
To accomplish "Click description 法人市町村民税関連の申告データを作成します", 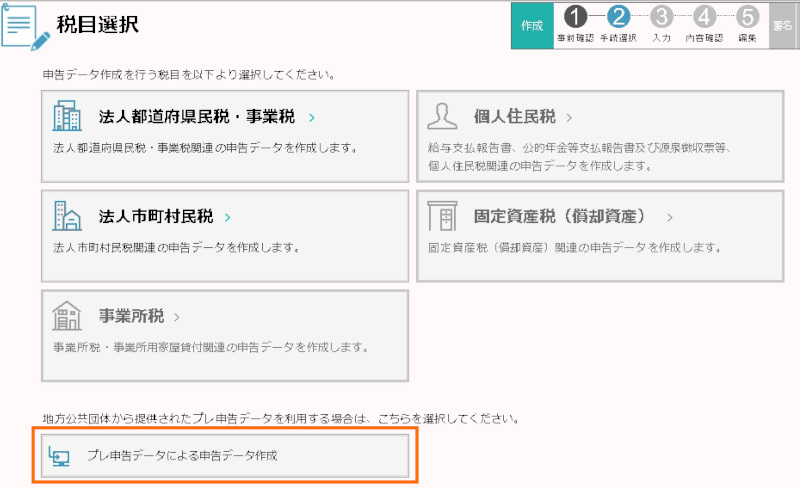I will [177, 248].
